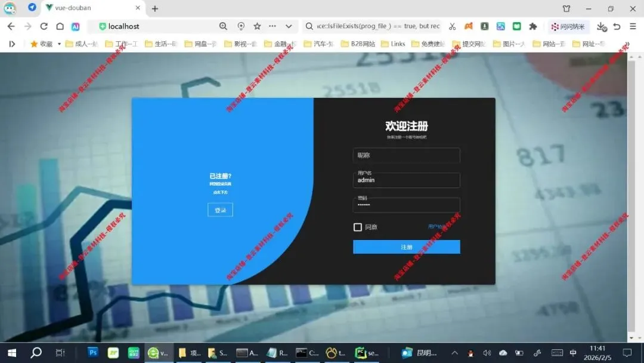
Task: Open the puzzle-piece extensions manager
Action: pyautogui.click(x=532, y=26)
